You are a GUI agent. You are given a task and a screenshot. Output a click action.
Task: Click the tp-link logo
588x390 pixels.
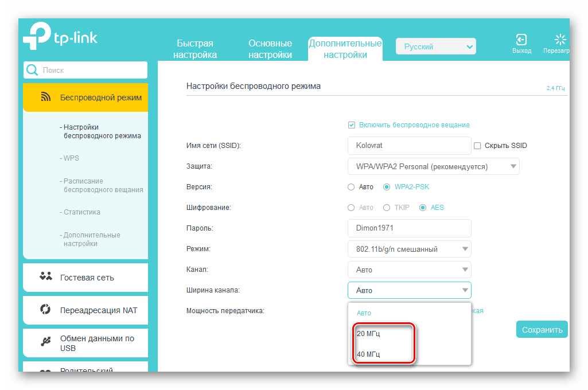[x=60, y=36]
